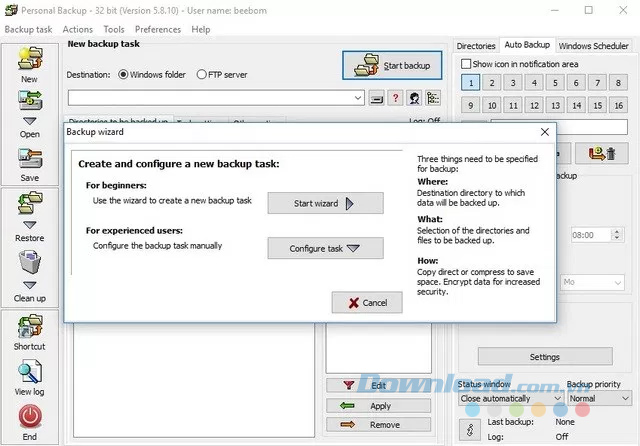
Task: Click the Start wizard button
Action: click(x=325, y=203)
